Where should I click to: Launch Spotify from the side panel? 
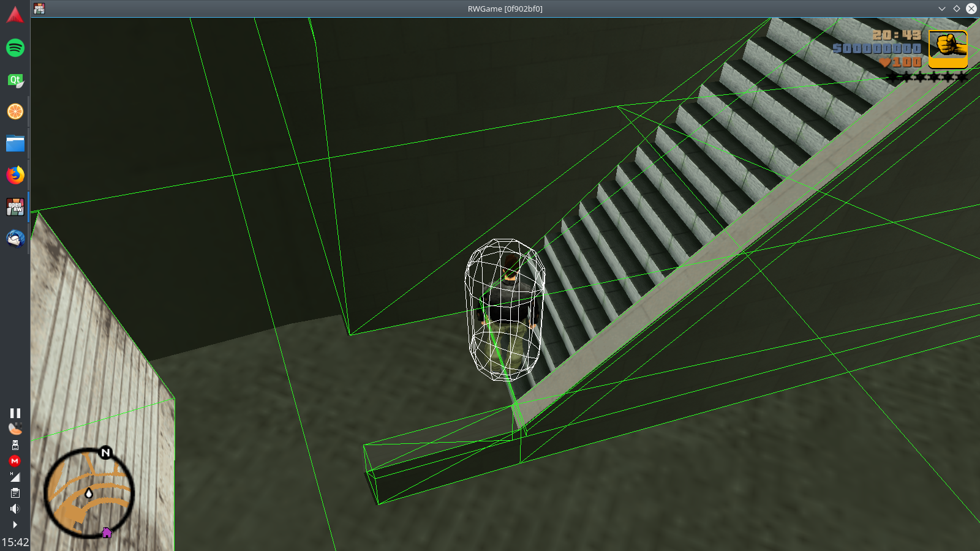(15, 48)
